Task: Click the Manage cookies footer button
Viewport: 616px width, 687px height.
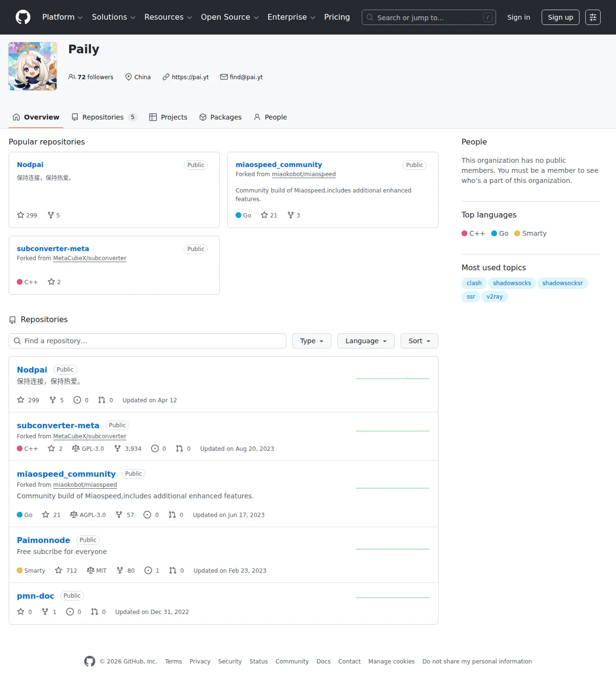Action: click(x=391, y=661)
